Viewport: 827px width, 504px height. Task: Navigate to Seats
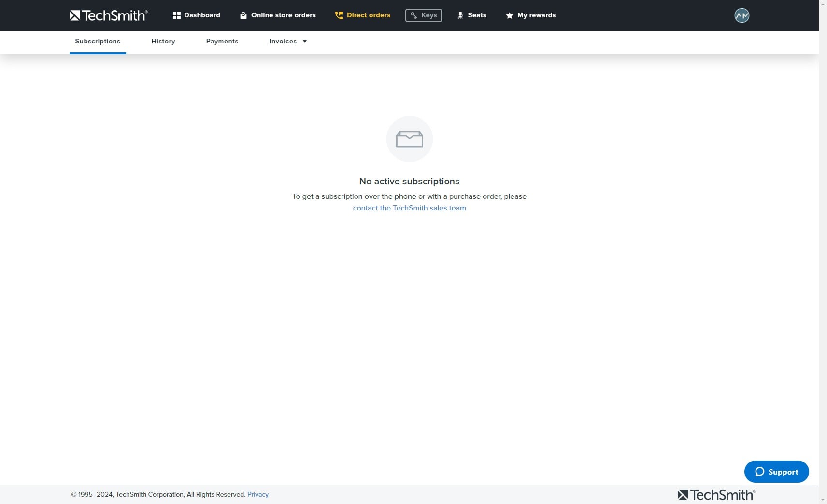point(472,15)
